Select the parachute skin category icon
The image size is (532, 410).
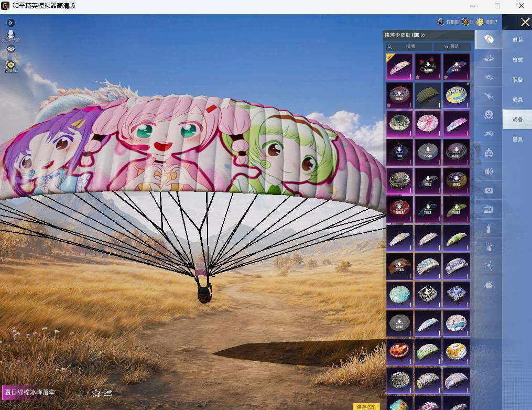click(x=488, y=39)
